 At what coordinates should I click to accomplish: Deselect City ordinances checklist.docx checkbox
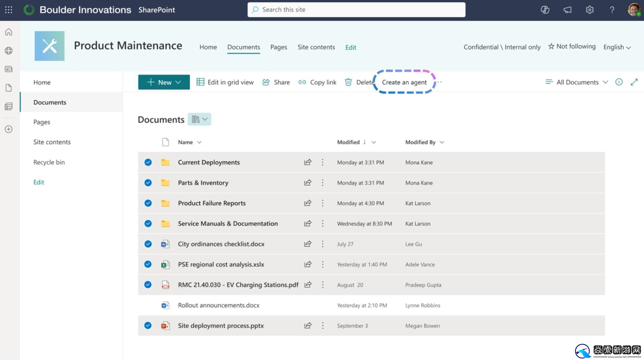(148, 244)
